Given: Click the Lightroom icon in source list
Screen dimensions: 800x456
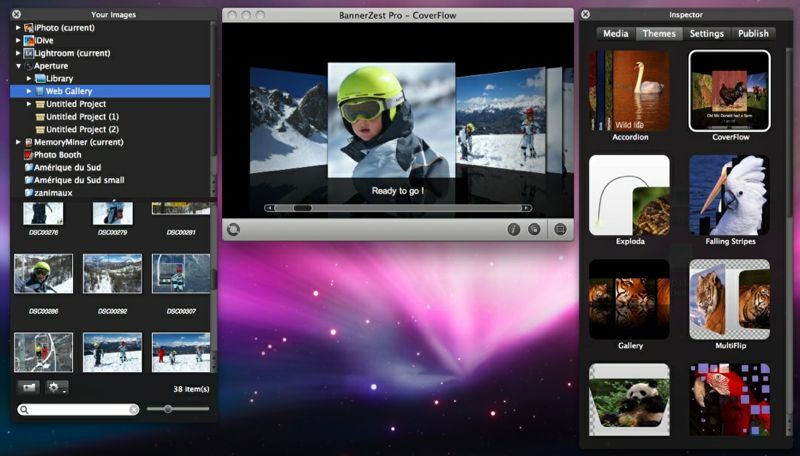Looking at the screenshot, I should 29,53.
